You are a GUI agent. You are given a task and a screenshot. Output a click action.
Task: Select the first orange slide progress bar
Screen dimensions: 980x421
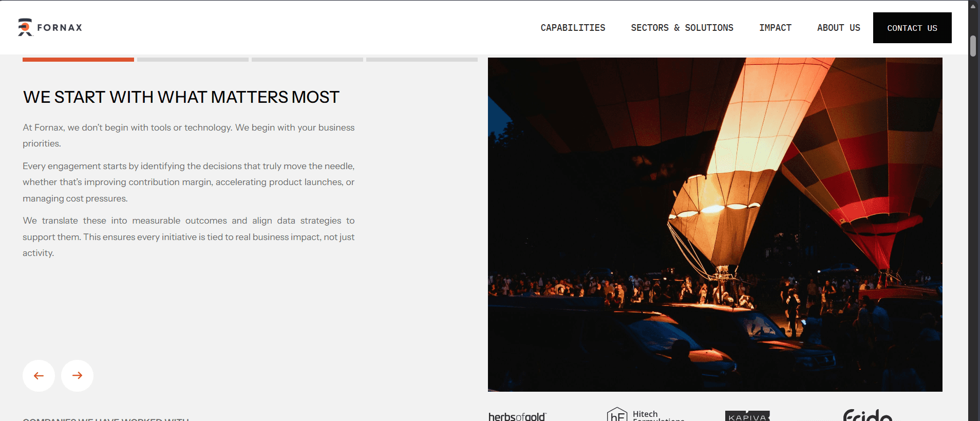[78, 60]
